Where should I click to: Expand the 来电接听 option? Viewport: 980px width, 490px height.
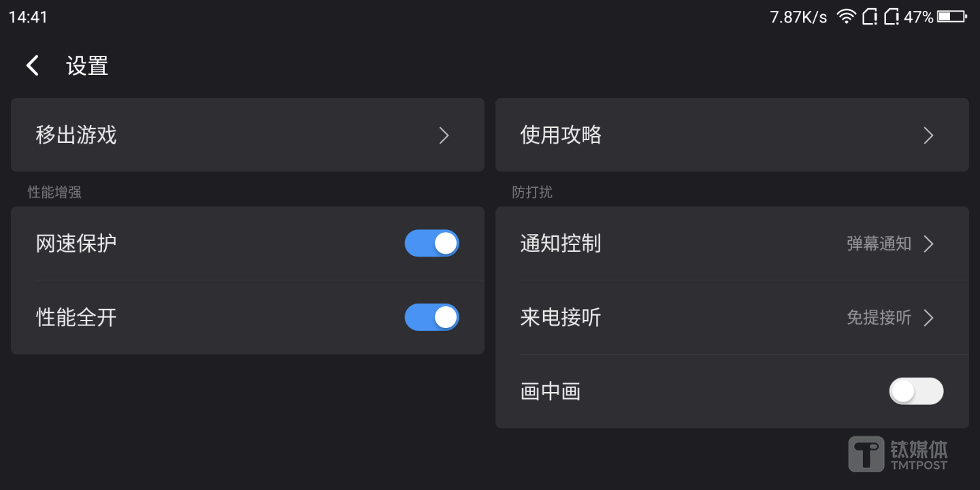928,317
